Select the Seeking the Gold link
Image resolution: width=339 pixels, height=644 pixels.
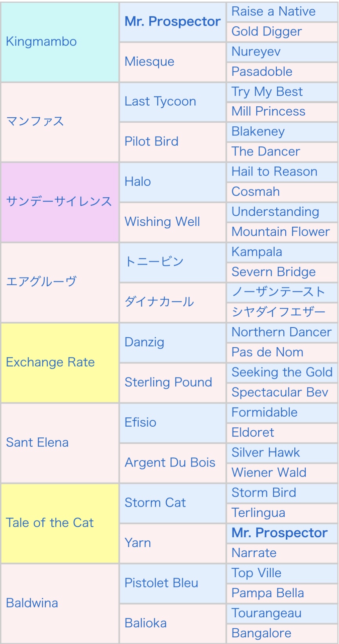282,372
